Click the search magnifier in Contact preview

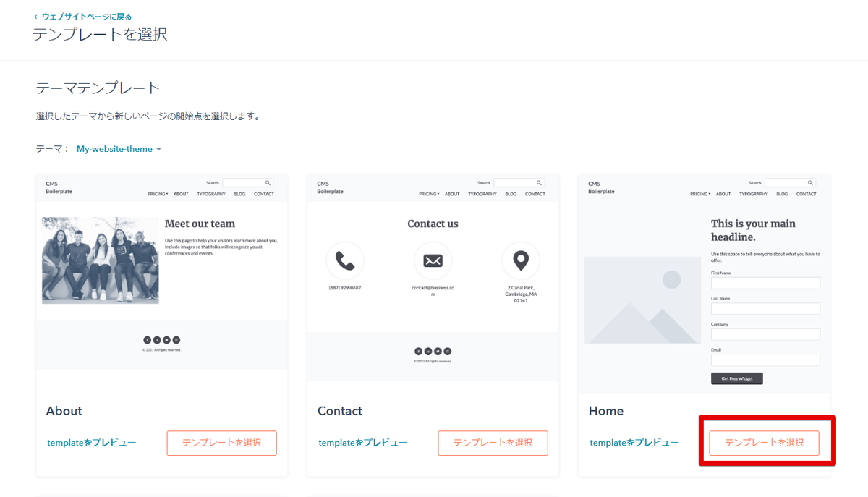(539, 183)
